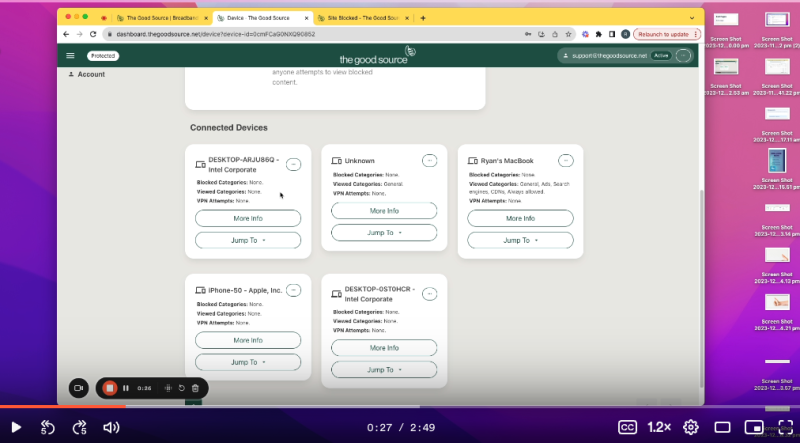Click More Info on DESKTOP-ARJU86Q card

tap(248, 218)
